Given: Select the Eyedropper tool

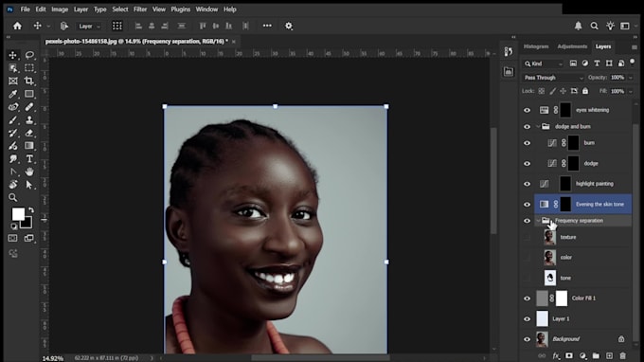Looking at the screenshot, I should (12, 94).
